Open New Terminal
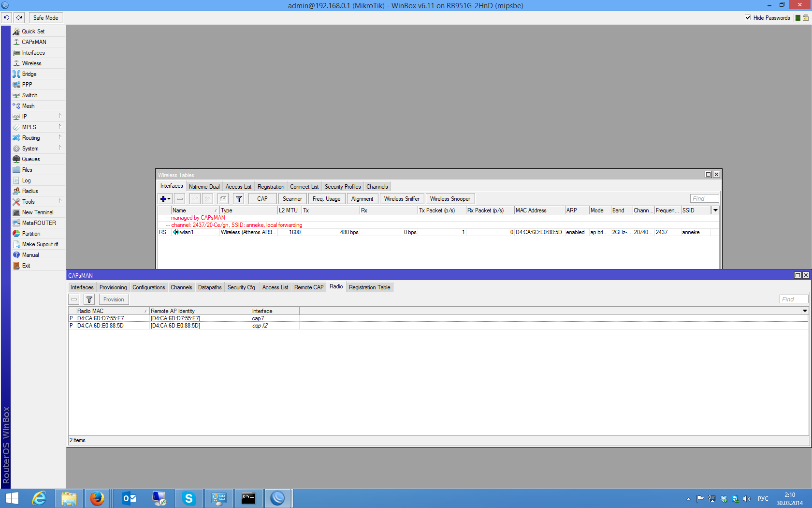 38,212
